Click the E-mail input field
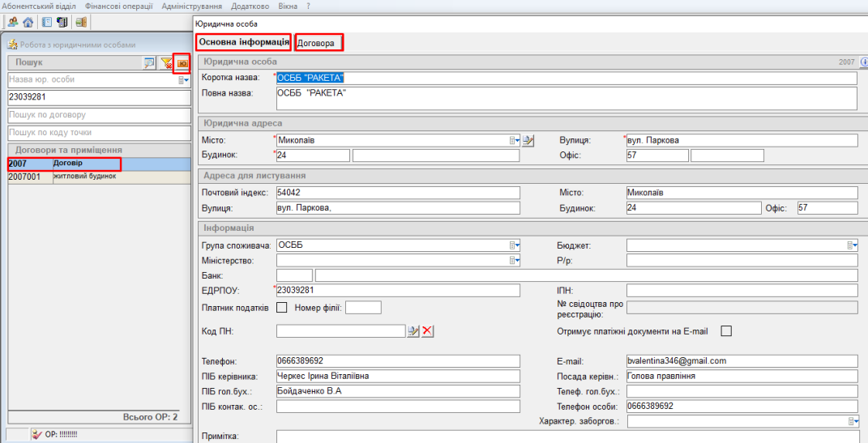The height and width of the screenshot is (443, 868). point(741,361)
